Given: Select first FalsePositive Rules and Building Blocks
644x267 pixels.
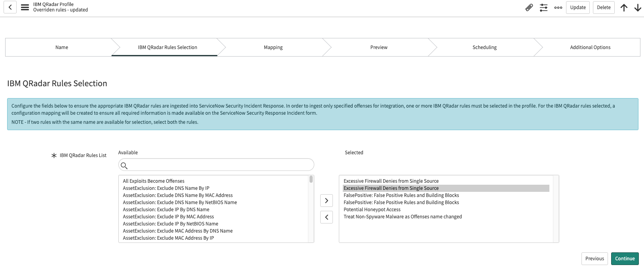Looking at the screenshot, I should [401, 195].
